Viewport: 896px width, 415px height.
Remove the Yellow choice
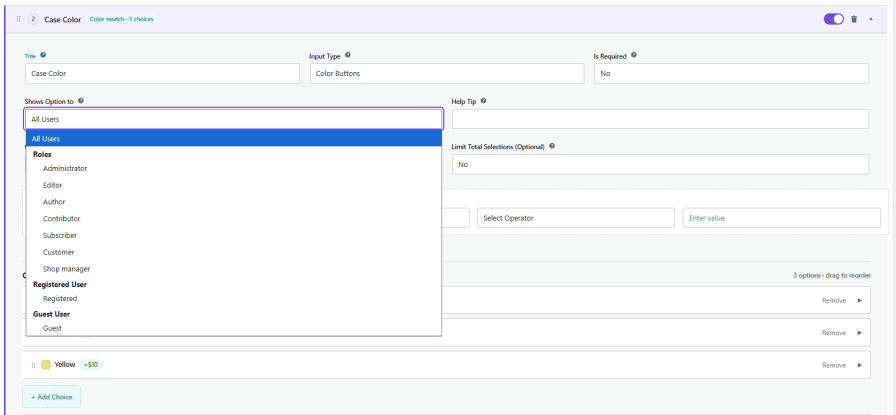point(834,365)
